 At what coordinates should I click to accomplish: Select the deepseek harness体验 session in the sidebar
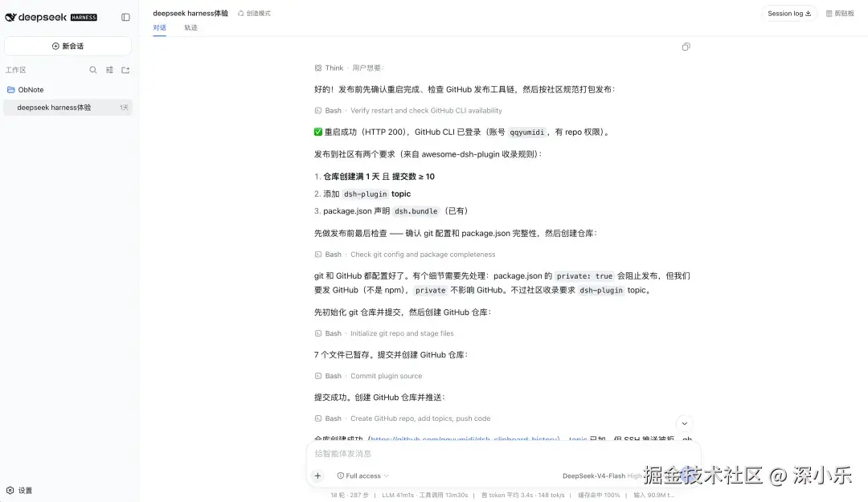click(x=68, y=108)
